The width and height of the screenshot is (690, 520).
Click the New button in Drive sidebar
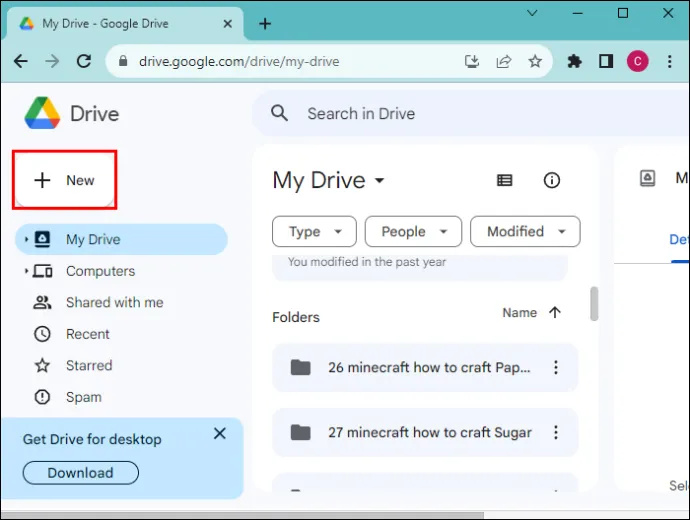pyautogui.click(x=65, y=180)
